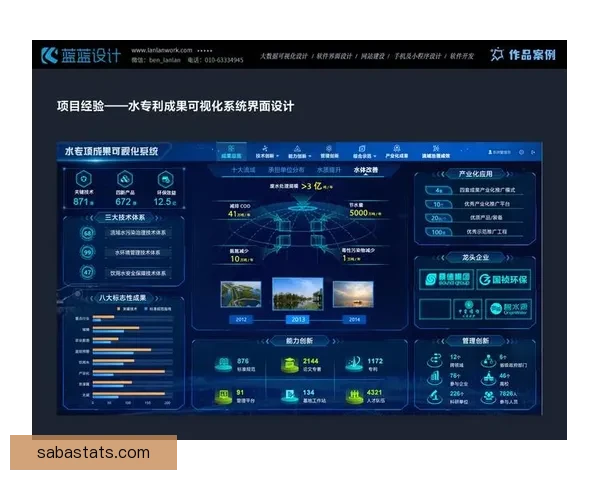Select the 水体改善 tab
The height and width of the screenshot is (480, 600).
[x=366, y=170]
